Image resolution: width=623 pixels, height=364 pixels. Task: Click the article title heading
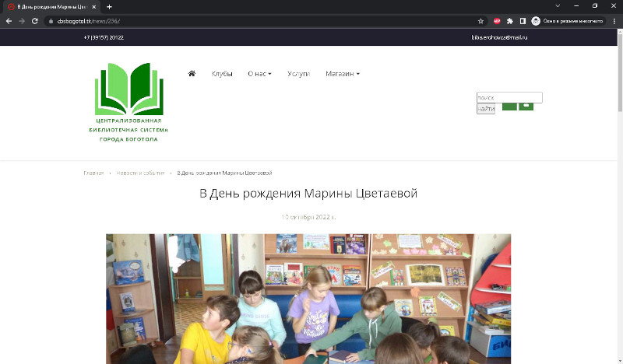click(x=308, y=194)
